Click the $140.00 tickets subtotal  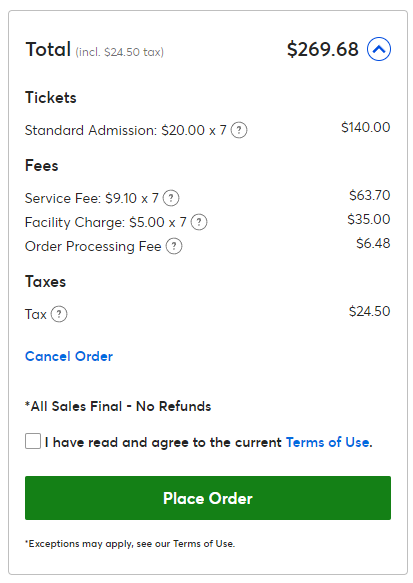click(366, 127)
